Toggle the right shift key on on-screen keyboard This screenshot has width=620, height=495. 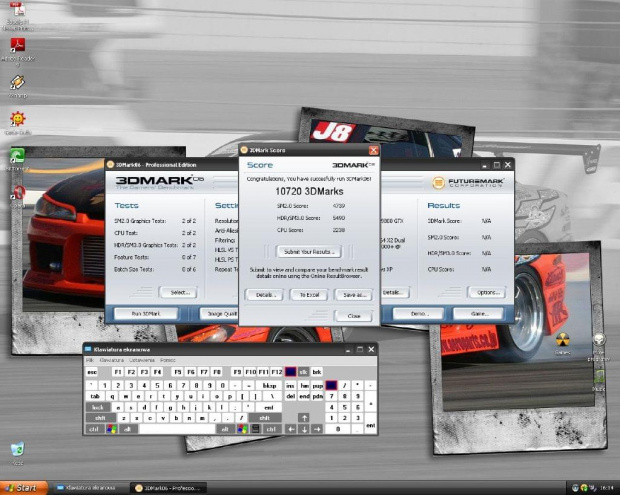265,418
